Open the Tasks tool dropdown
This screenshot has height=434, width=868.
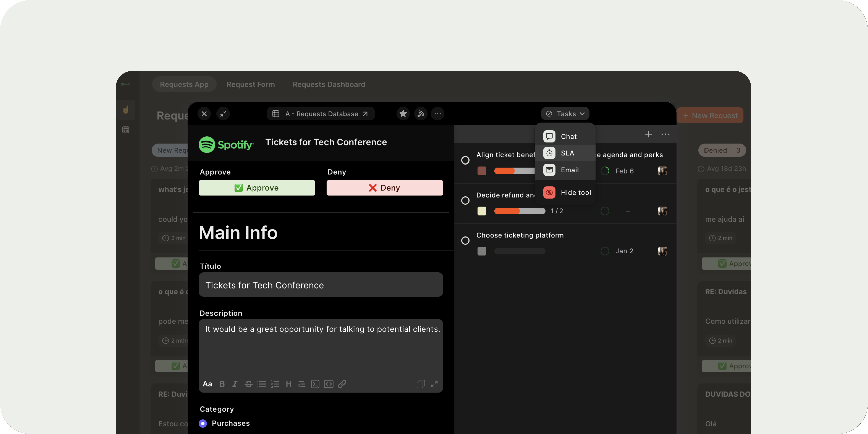(x=565, y=114)
